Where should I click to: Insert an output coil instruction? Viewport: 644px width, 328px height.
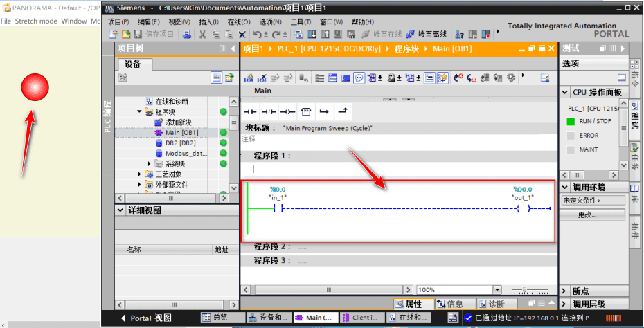click(287, 111)
